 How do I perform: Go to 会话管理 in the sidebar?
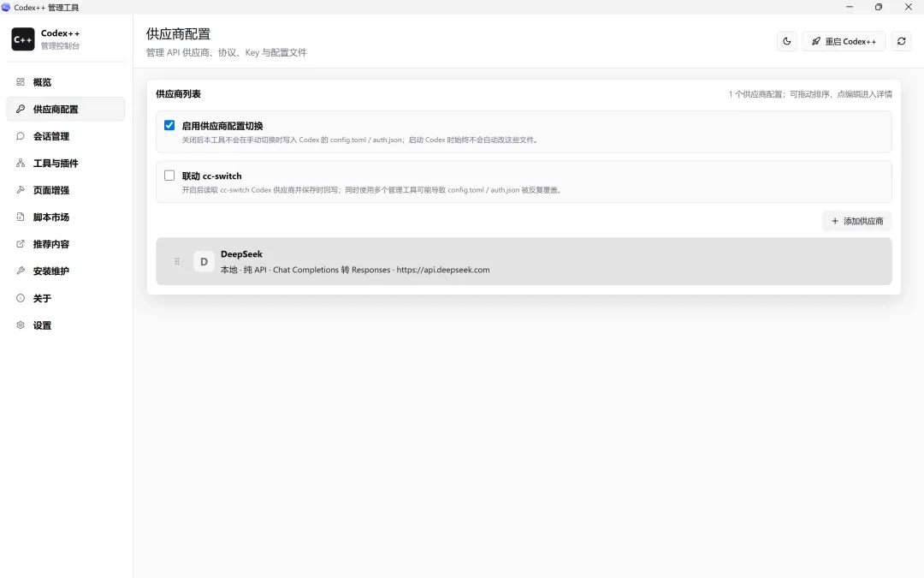pyautogui.click(x=65, y=136)
